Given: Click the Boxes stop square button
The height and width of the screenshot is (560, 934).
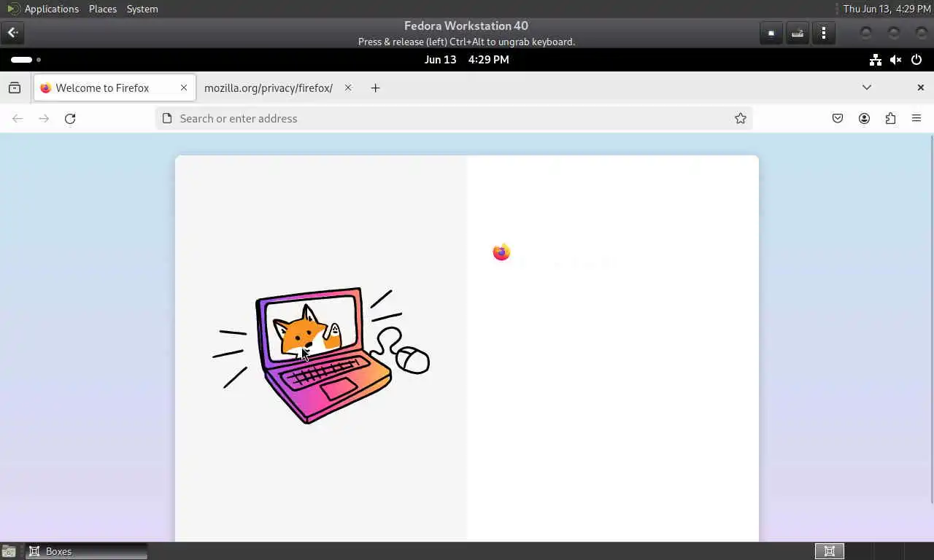Looking at the screenshot, I should [x=771, y=33].
